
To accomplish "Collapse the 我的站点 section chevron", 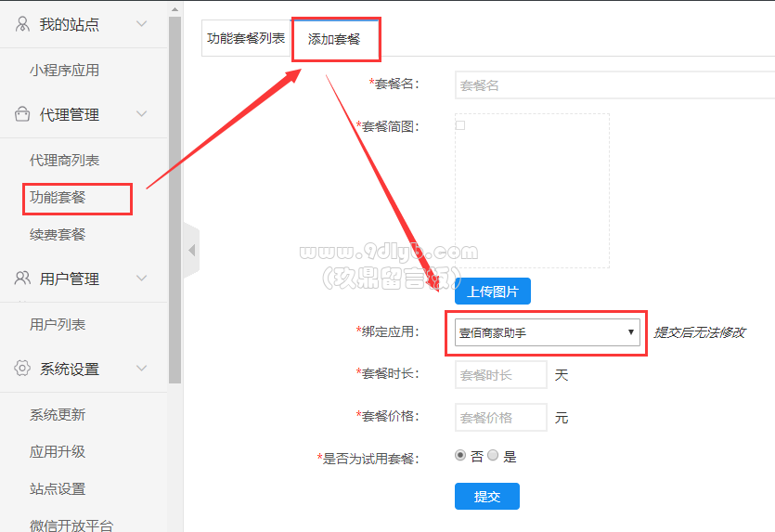I will 142,24.
